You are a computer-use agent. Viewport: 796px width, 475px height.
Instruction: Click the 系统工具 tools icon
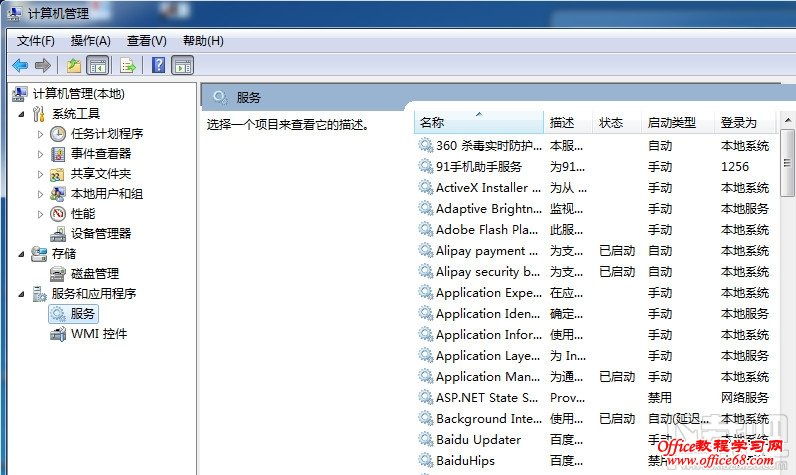[x=39, y=114]
